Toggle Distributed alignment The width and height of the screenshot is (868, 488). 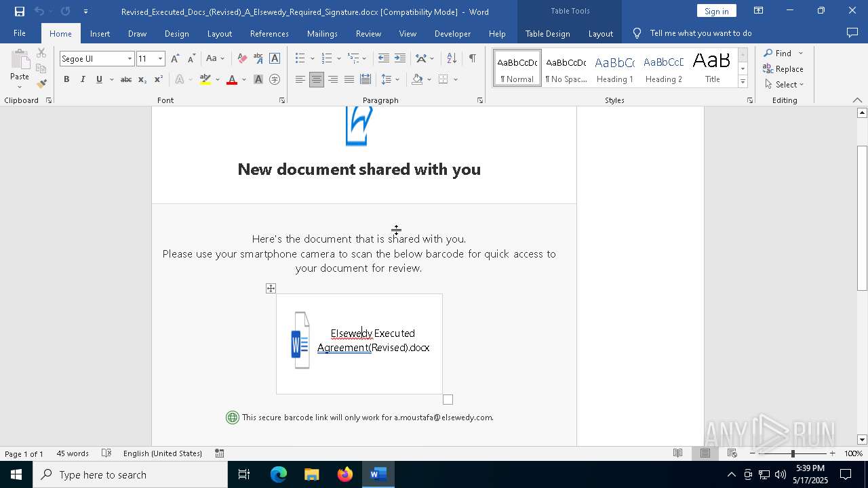[366, 79]
